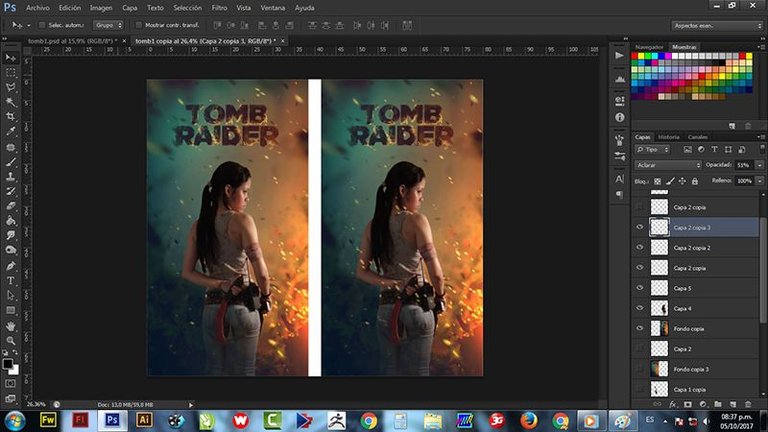
Task: Open the Opacidad slider arrow
Action: (760, 165)
